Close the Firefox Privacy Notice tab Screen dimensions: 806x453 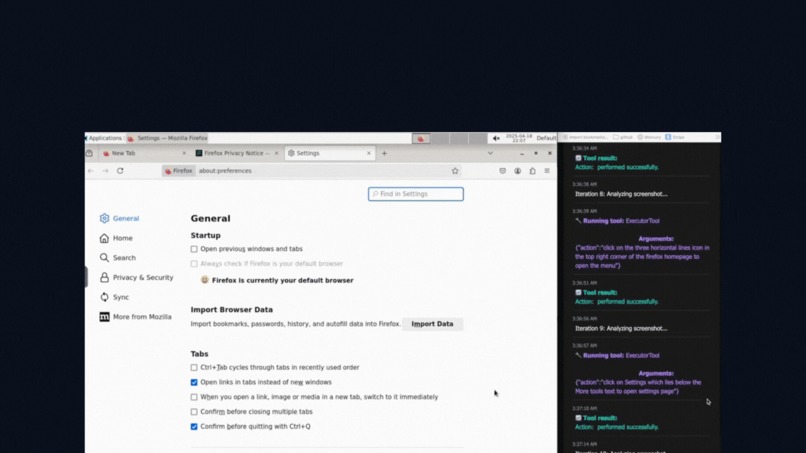click(x=276, y=153)
